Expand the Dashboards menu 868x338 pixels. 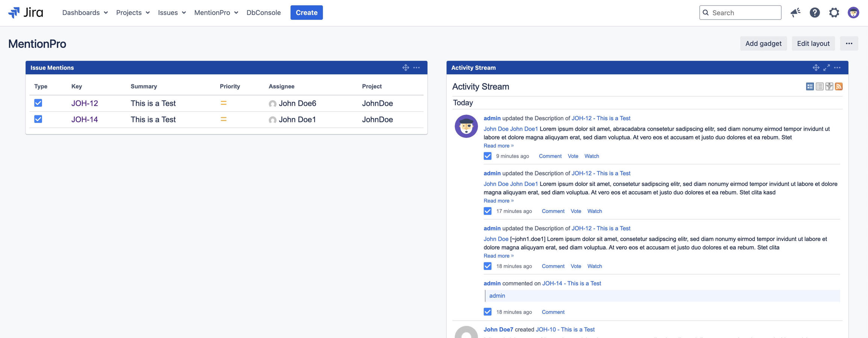point(85,12)
